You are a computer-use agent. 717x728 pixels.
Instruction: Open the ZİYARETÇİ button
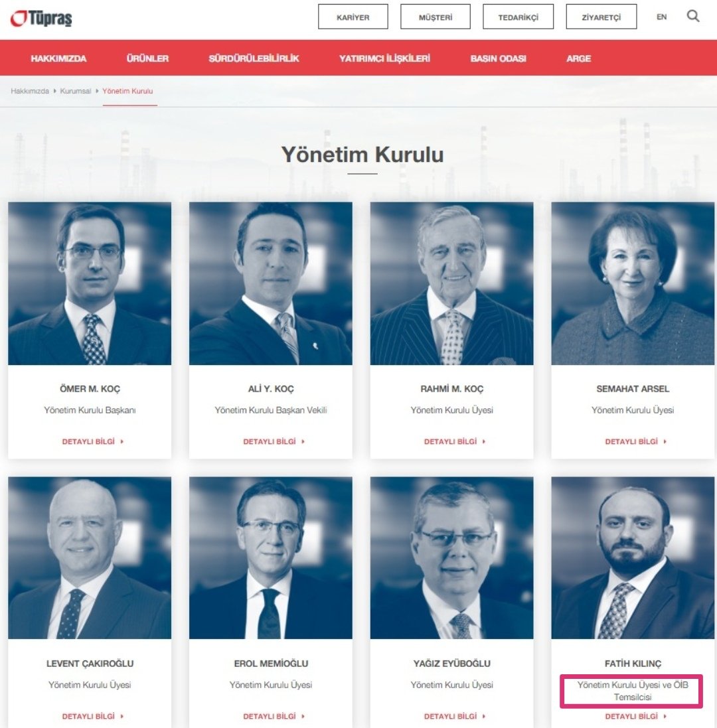pyautogui.click(x=601, y=17)
